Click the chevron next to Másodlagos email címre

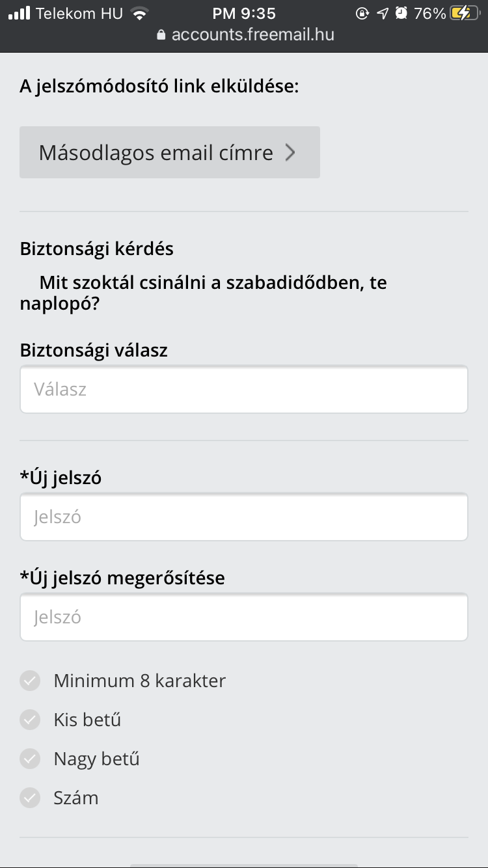pos(290,153)
